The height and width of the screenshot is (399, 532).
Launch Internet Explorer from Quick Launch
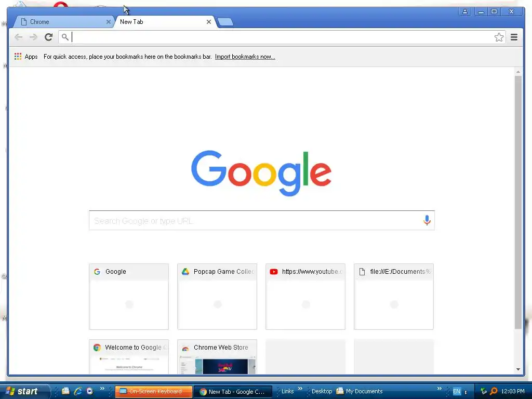pyautogui.click(x=78, y=391)
